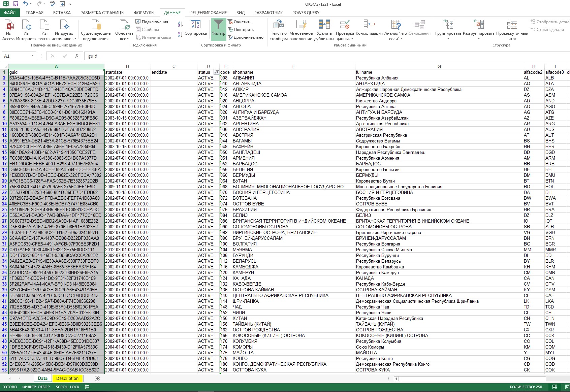Viewport: 570px width, 392px height.
Task: Click sort A to Z ascending icon
Action: [180, 24]
